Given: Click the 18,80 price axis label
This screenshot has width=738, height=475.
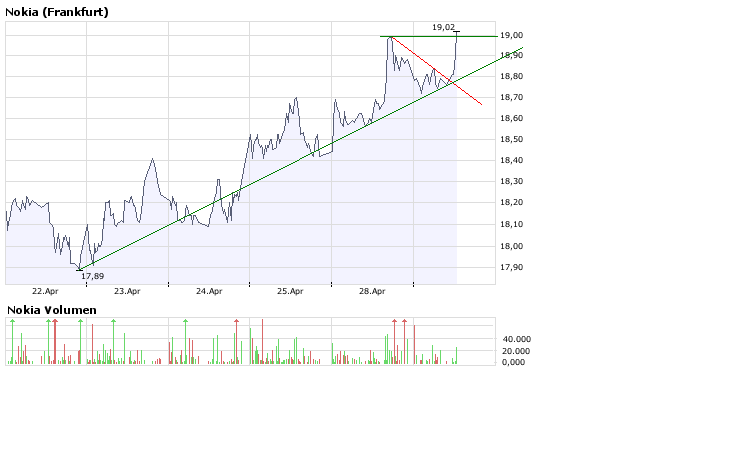Looking at the screenshot, I should point(511,76).
